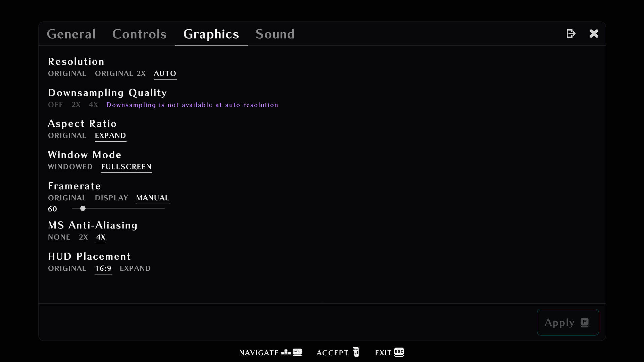644x362 pixels.
Task: Switch to the General tab
Action: coord(71,34)
